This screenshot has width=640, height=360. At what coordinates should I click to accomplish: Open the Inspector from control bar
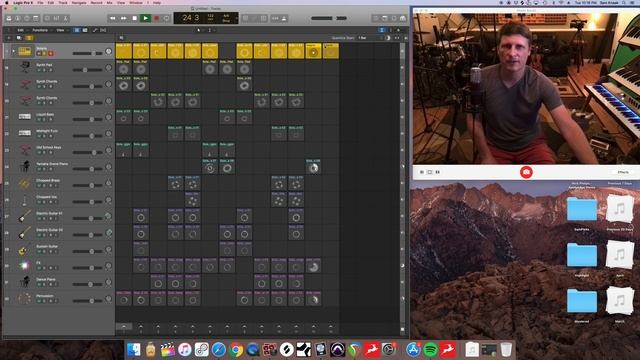click(18, 18)
